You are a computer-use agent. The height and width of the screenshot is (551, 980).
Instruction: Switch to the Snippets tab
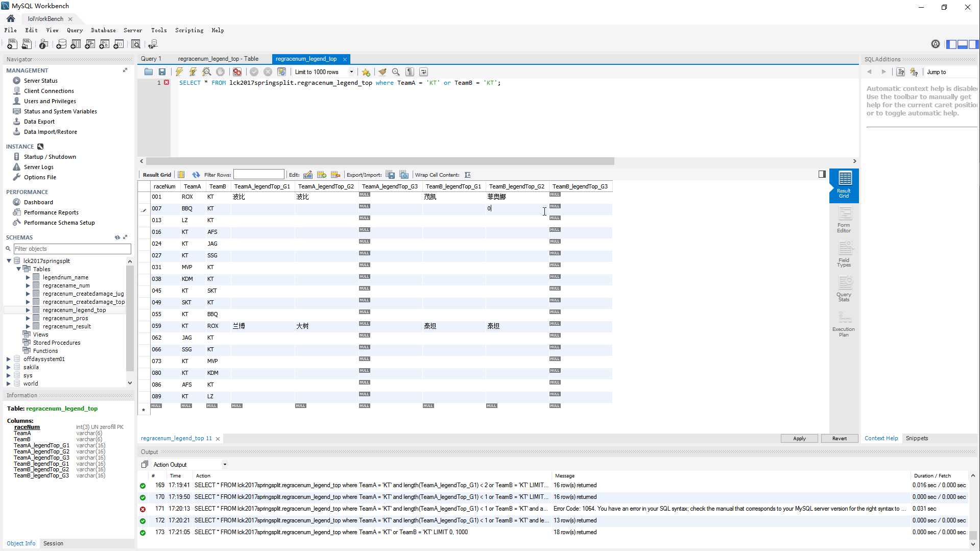[917, 438]
